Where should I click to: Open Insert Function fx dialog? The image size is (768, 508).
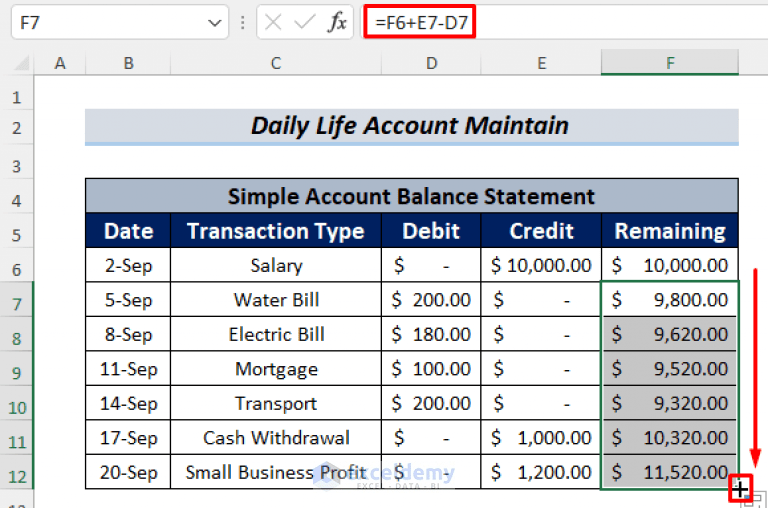pyautogui.click(x=337, y=23)
